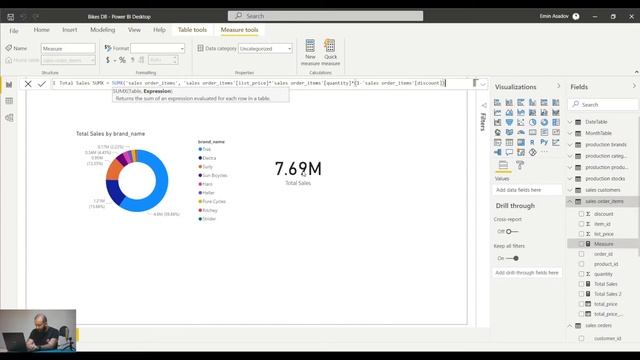Check the quantity field checkbox
Screen dimensions: 640x360
tap(581, 274)
